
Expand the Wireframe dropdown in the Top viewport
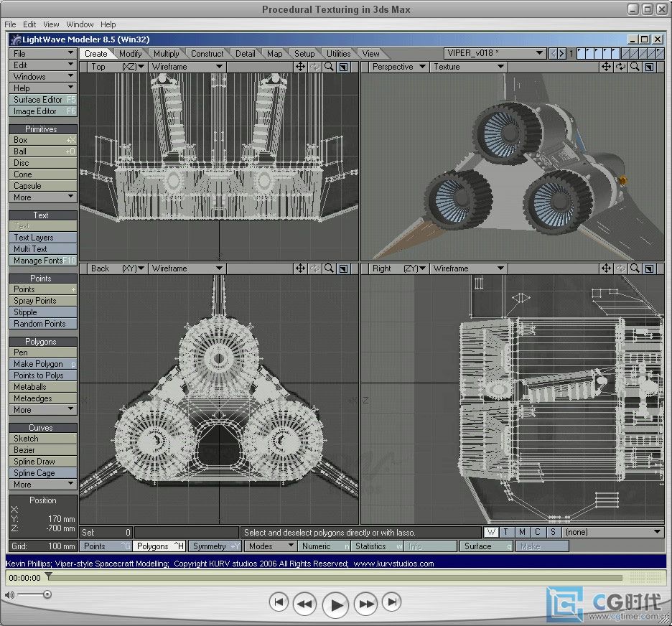pos(187,67)
